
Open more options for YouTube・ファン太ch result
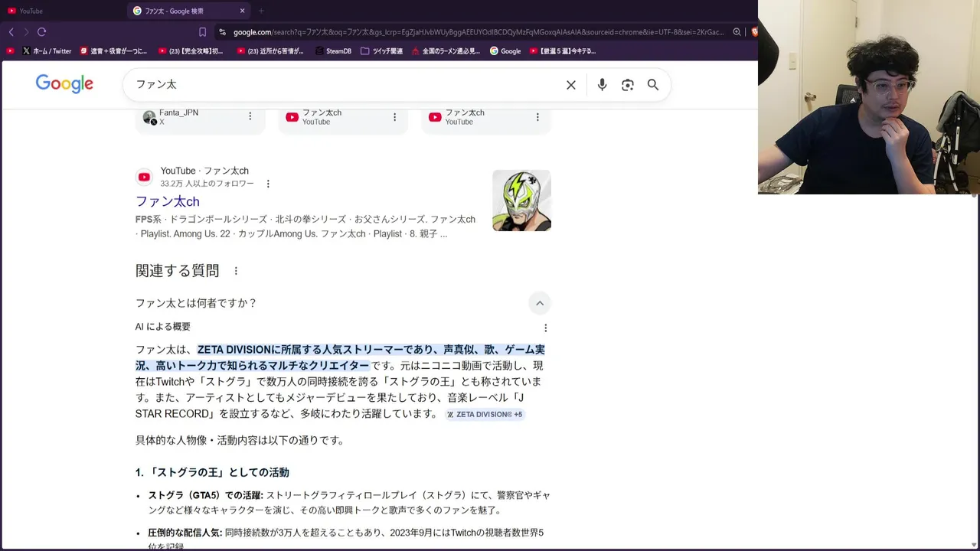[268, 184]
